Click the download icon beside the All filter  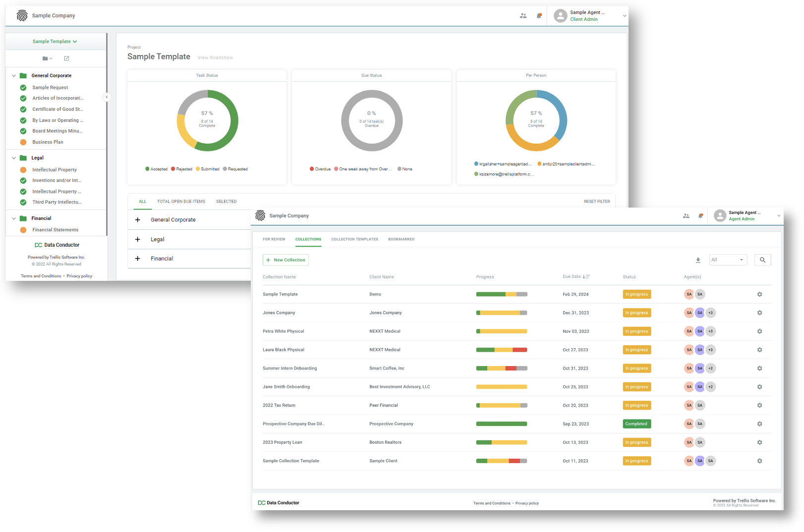point(698,260)
